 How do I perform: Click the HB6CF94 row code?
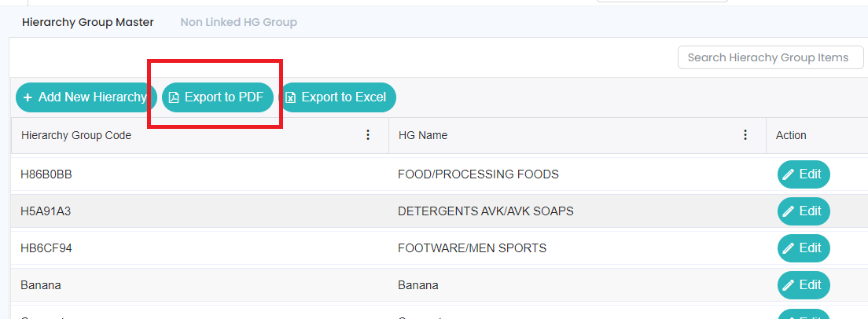(46, 248)
